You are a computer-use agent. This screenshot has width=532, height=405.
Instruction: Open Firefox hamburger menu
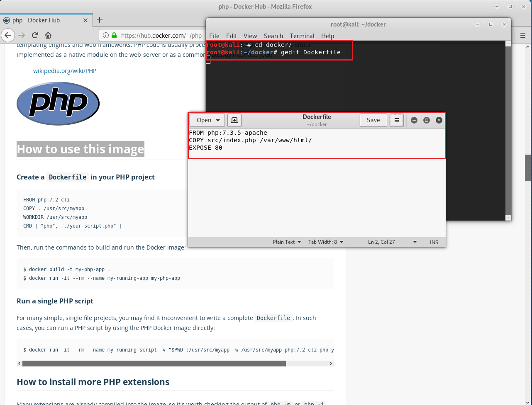[523, 35]
